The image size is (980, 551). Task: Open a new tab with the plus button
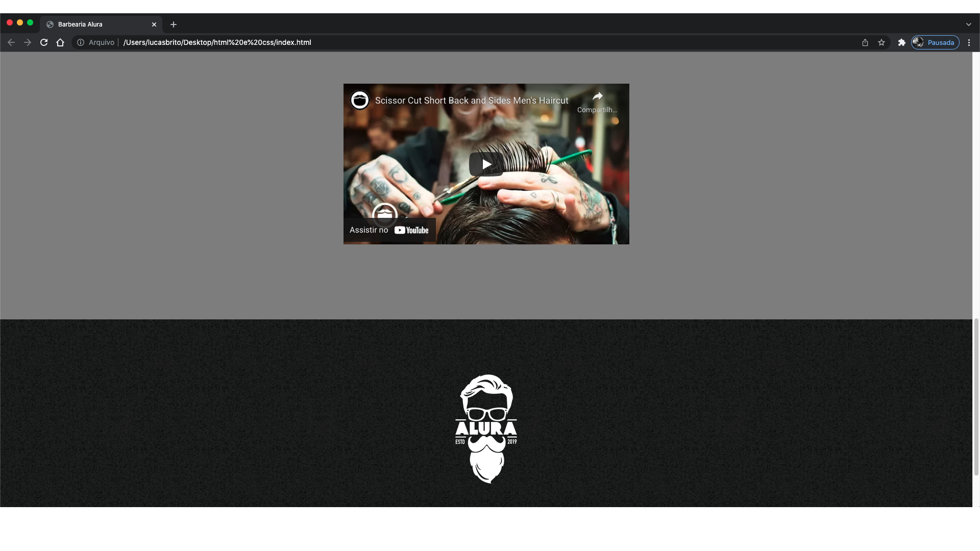pyautogui.click(x=174, y=24)
